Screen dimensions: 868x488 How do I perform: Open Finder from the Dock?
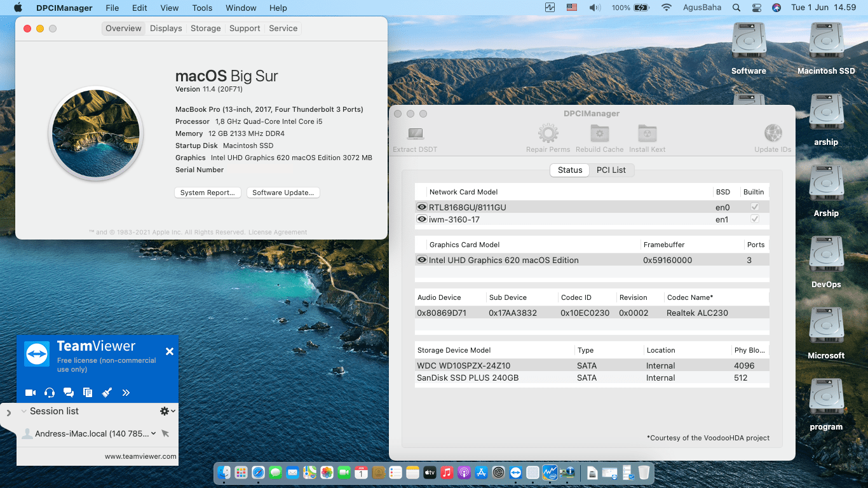coord(224,472)
